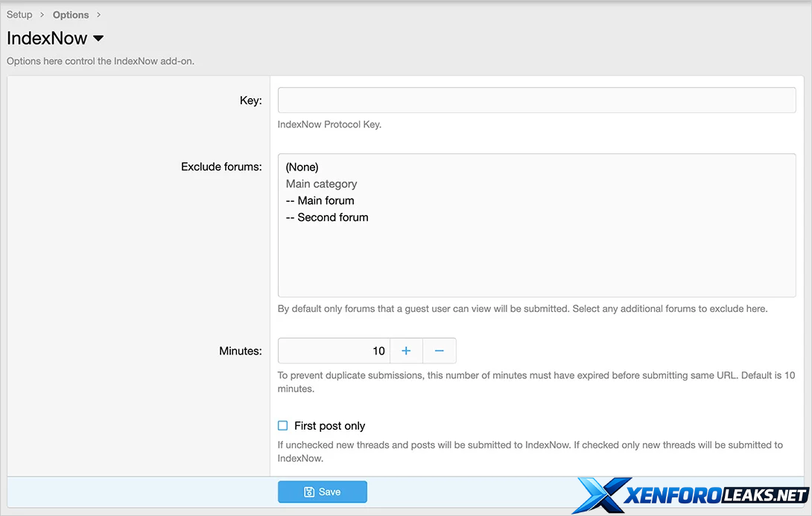The width and height of the screenshot is (812, 516).
Task: Open the Setup breadcrumb page
Action: pyautogui.click(x=19, y=14)
